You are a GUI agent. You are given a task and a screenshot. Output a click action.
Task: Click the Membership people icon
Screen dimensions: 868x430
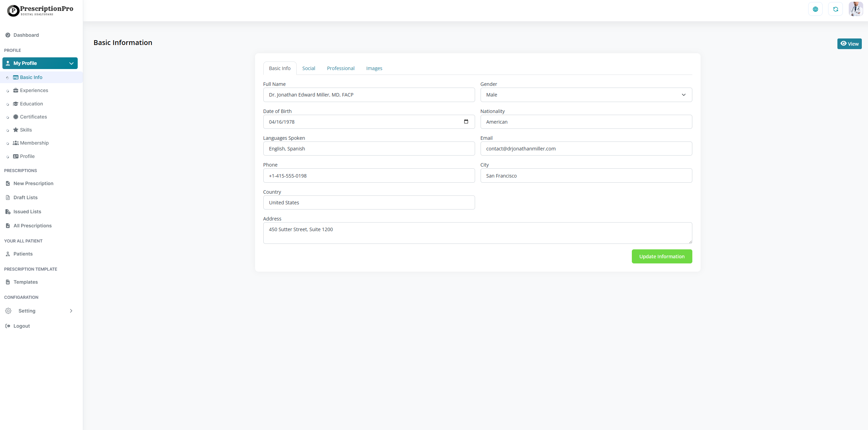click(16, 143)
